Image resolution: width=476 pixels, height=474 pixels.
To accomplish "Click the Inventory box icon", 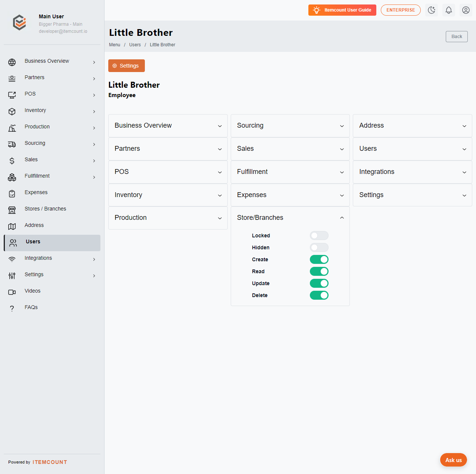I will [12, 112].
